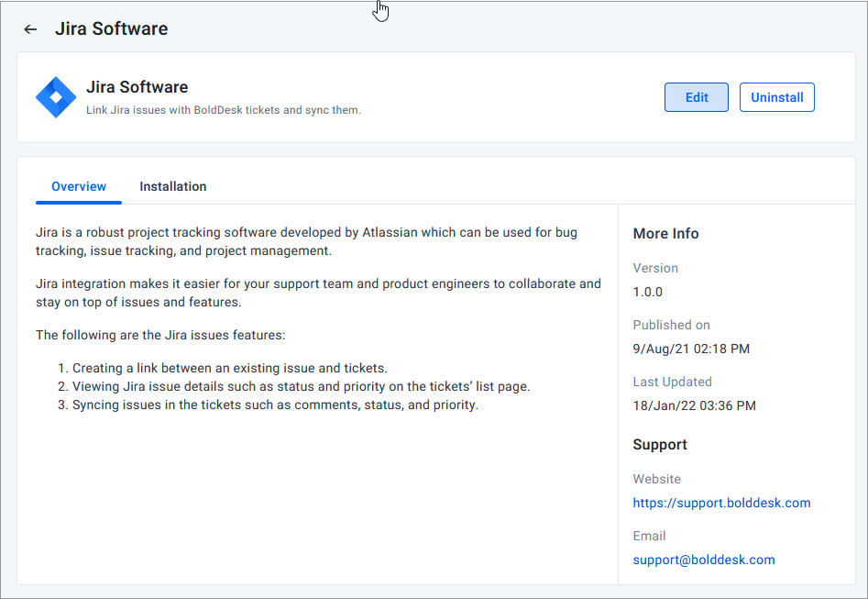Click the Email label

pos(649,537)
